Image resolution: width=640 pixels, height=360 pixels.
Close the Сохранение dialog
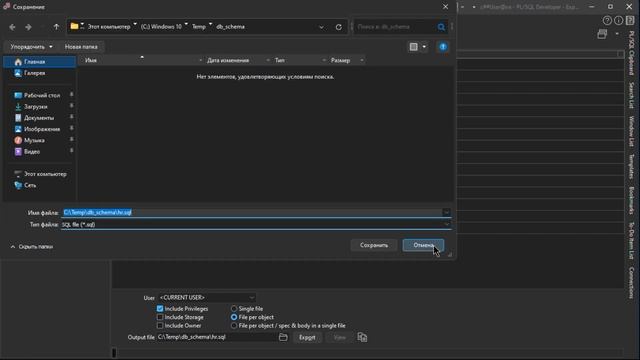445,7
